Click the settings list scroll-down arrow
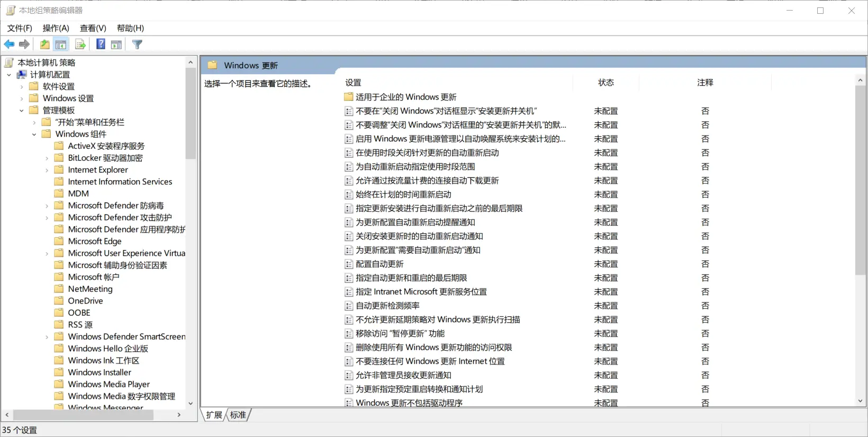This screenshot has width=868, height=437. click(860, 402)
